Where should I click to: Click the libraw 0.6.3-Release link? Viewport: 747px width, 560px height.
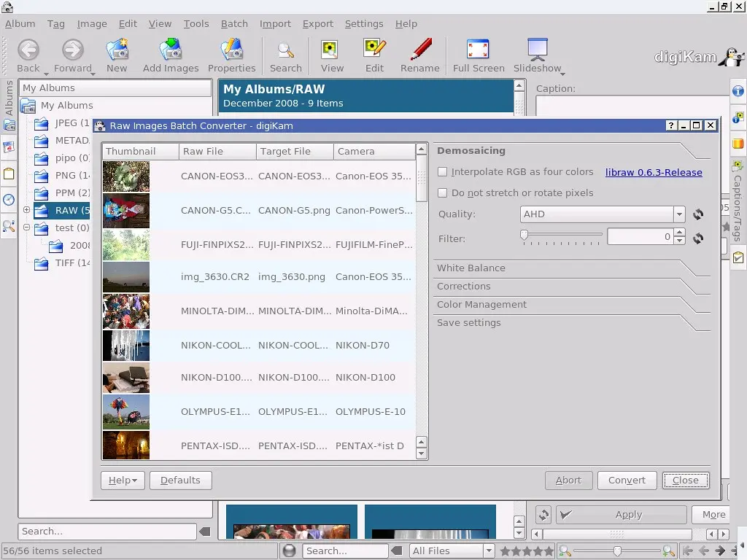pos(653,172)
